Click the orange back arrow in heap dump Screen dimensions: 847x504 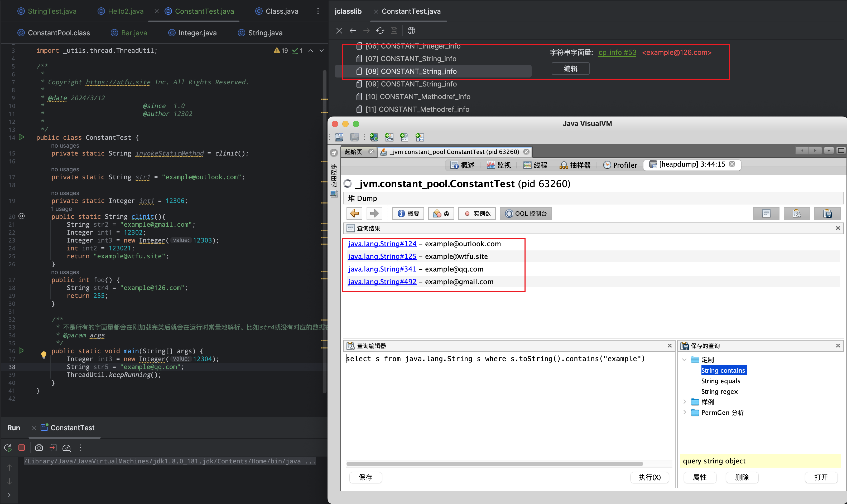point(354,213)
